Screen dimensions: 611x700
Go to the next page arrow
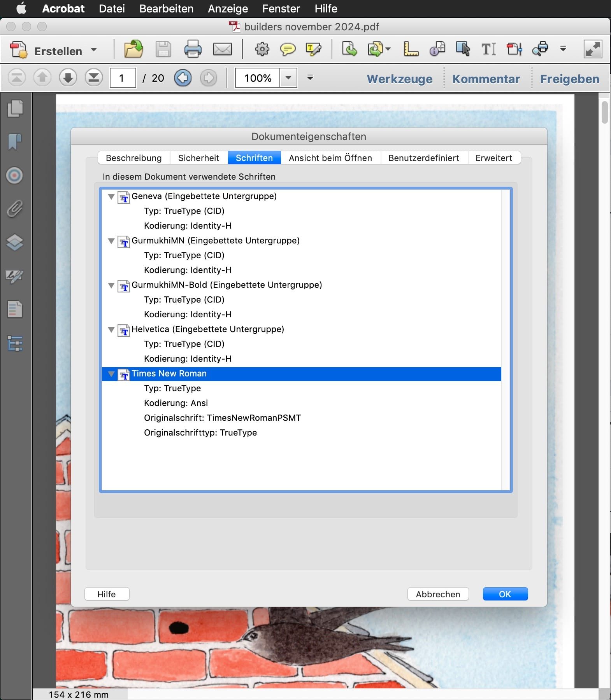(x=68, y=78)
